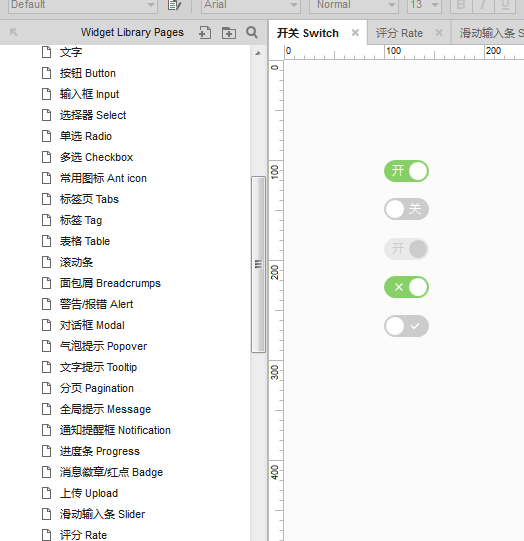This screenshot has width=524, height=541.
Task: Click the pages list scrollbar thumb
Action: (x=258, y=264)
